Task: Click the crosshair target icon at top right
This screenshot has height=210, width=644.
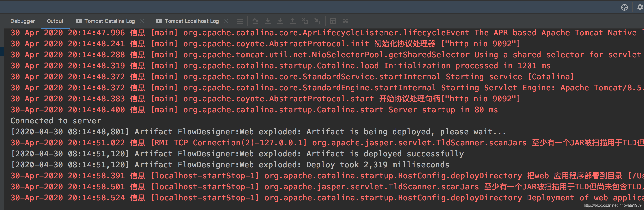Action: (624, 7)
